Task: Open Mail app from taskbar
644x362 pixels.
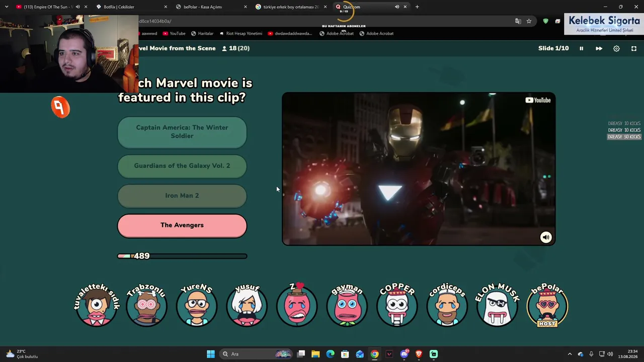Action: pos(360,354)
